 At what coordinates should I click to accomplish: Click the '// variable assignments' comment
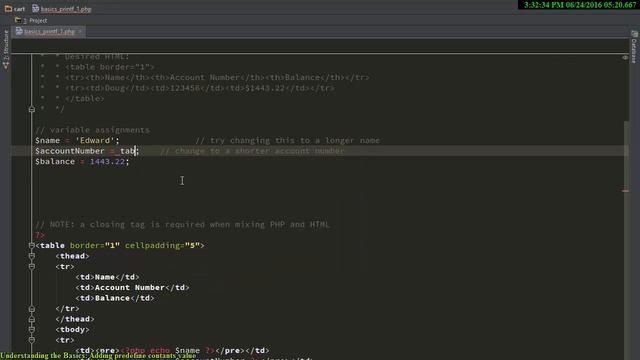tap(92, 130)
